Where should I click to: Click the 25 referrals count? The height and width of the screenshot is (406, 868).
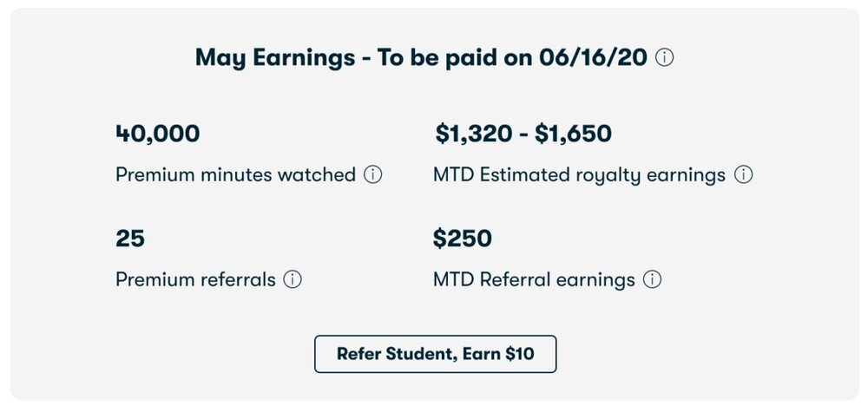130,239
